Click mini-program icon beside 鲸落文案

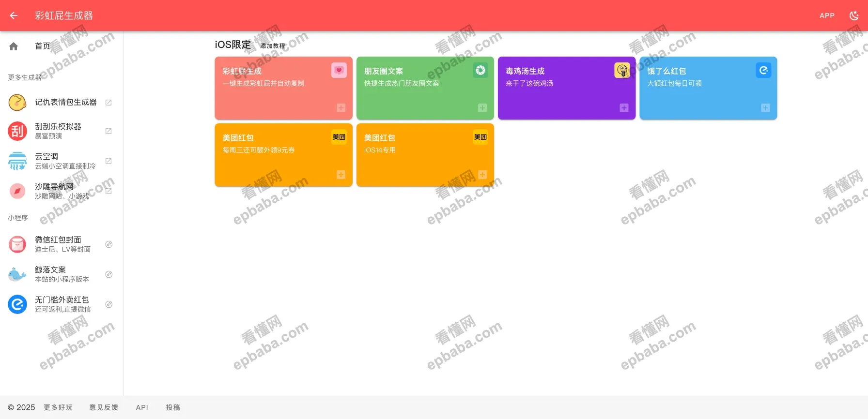pos(109,274)
